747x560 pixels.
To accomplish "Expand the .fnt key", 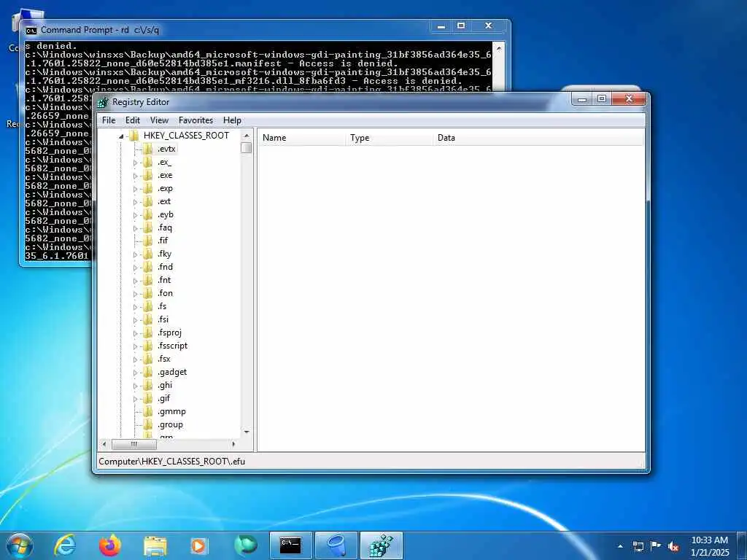I will (x=135, y=281).
